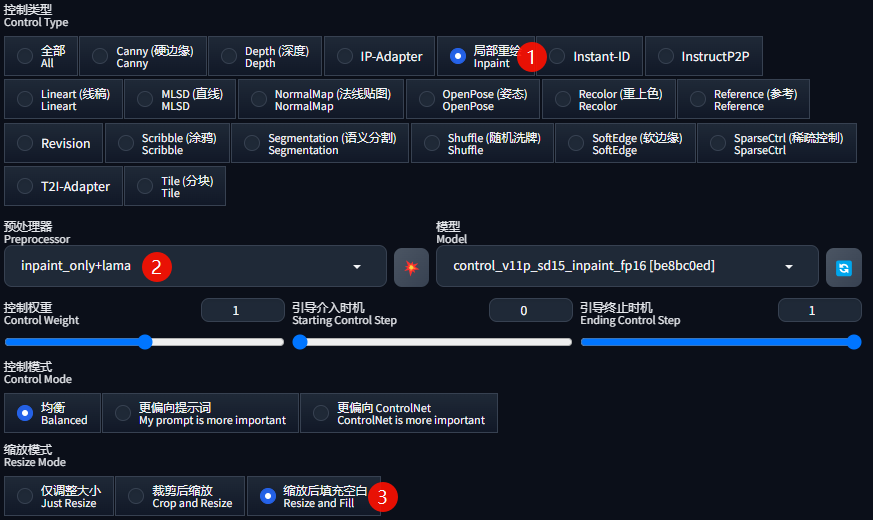Viewport: 873px width, 520px height.
Task: Click the Control Weight value field
Action: (x=243, y=310)
